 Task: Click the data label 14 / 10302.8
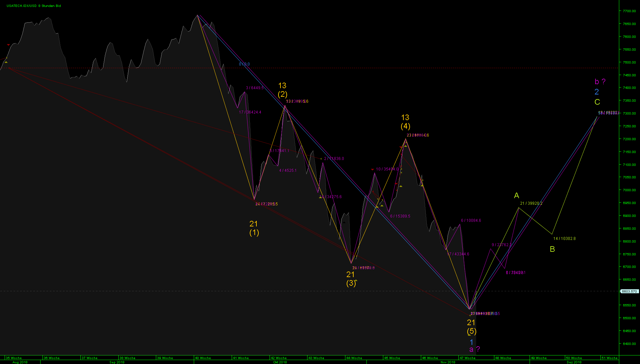pos(564,239)
